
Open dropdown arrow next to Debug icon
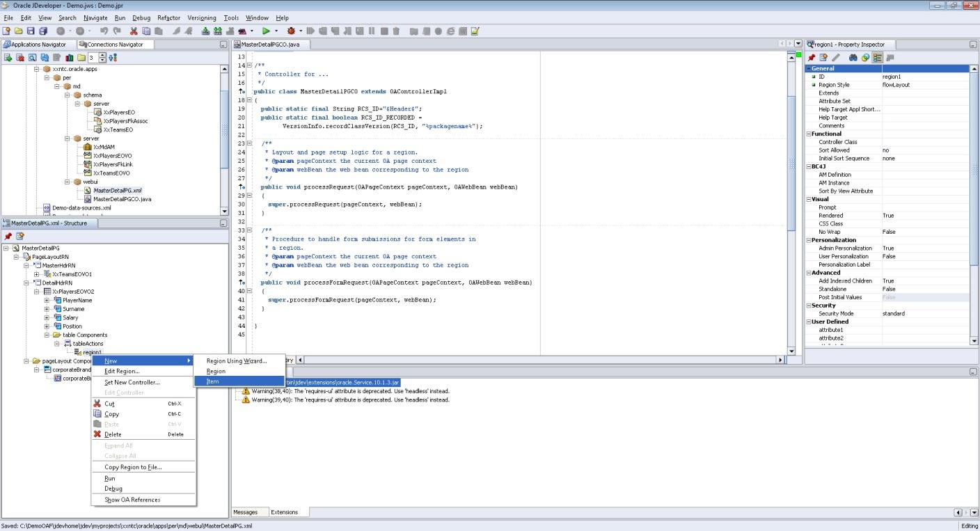301,31
